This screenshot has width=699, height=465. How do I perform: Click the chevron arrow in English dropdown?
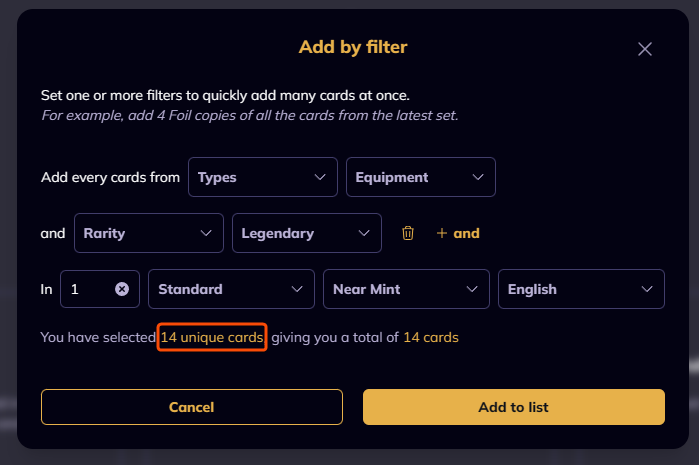[x=647, y=289]
